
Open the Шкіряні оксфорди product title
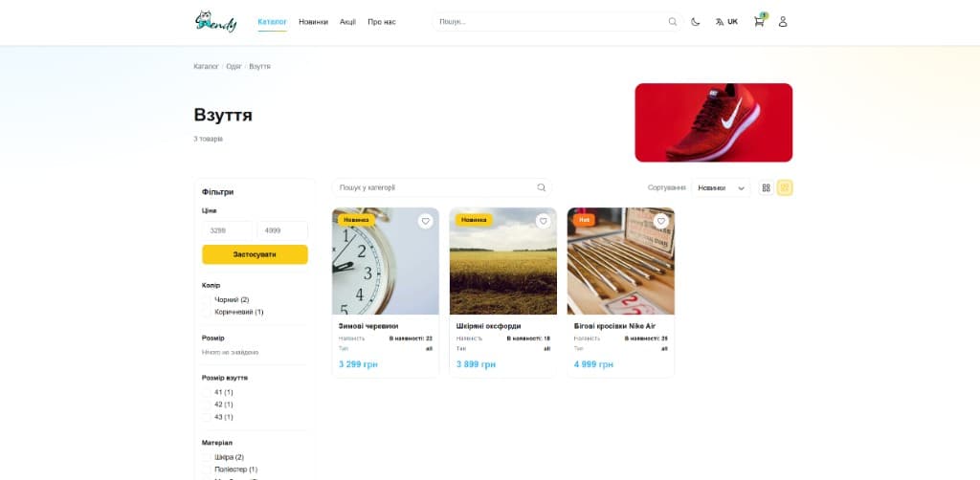(x=489, y=326)
